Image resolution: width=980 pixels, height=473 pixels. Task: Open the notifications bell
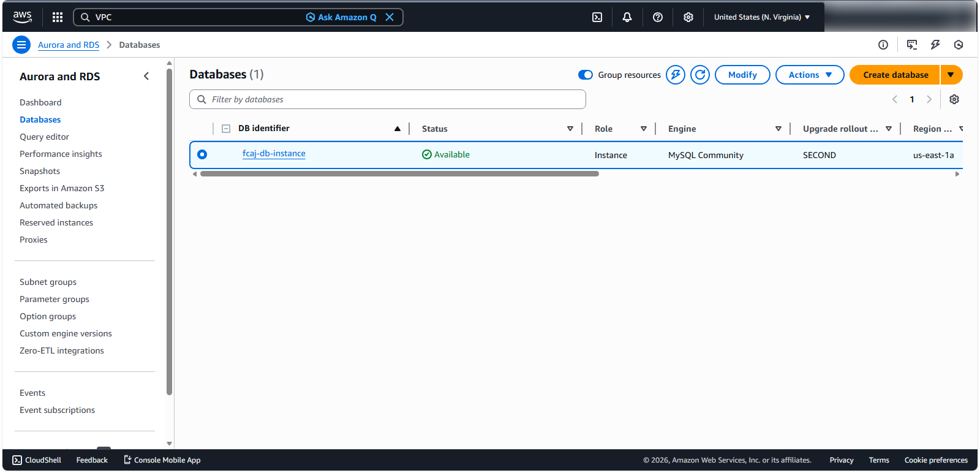pos(627,17)
